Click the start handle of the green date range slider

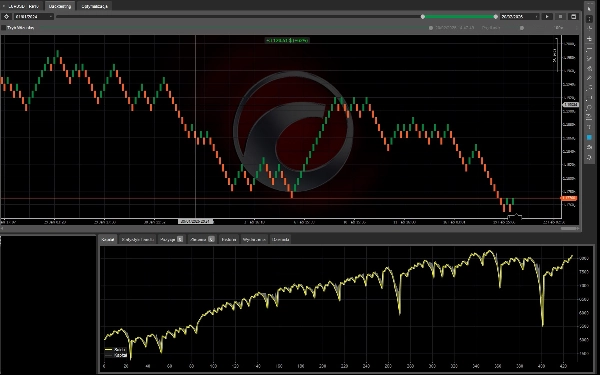[x=423, y=16]
